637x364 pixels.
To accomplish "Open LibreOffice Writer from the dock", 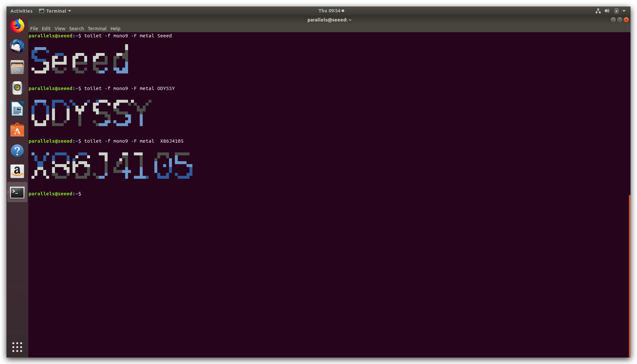I will point(17,109).
